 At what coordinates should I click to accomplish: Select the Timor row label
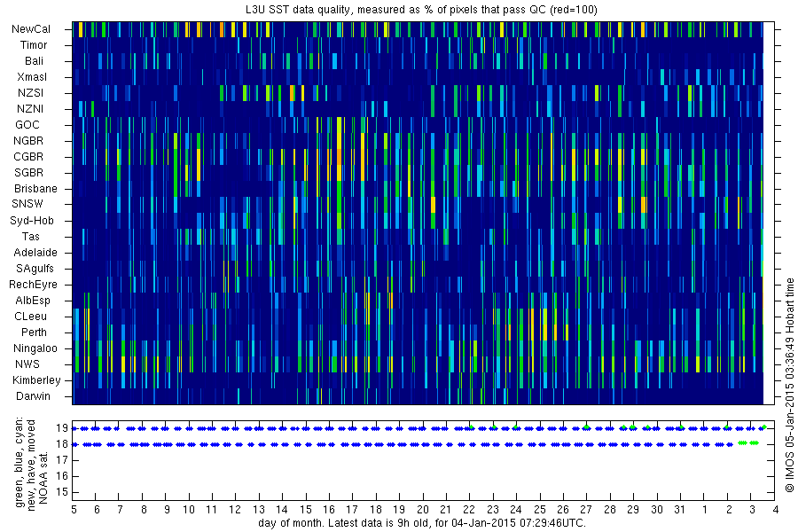[34, 45]
